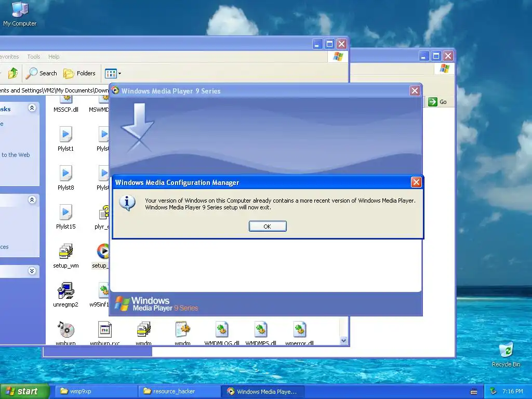Toggle the Folders pane button
The image size is (532, 399).
click(x=79, y=73)
